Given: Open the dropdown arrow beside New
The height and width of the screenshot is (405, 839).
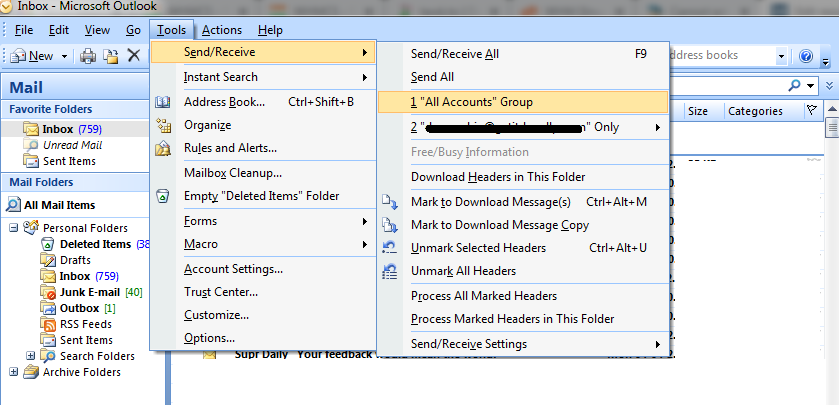Looking at the screenshot, I should pos(64,56).
